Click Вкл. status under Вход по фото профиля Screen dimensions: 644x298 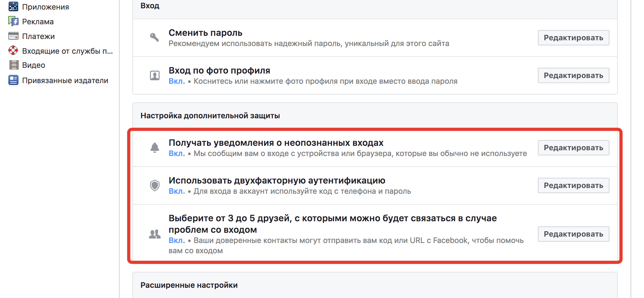point(177,81)
